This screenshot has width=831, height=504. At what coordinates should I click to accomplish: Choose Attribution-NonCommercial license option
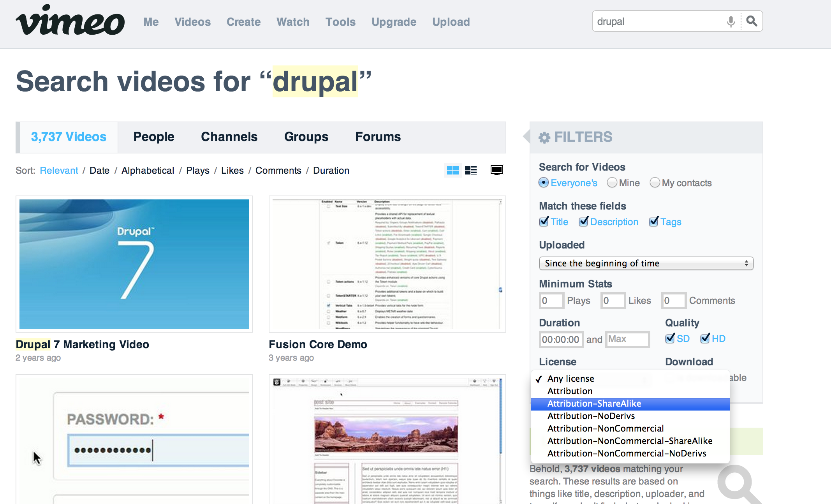[x=630, y=428]
